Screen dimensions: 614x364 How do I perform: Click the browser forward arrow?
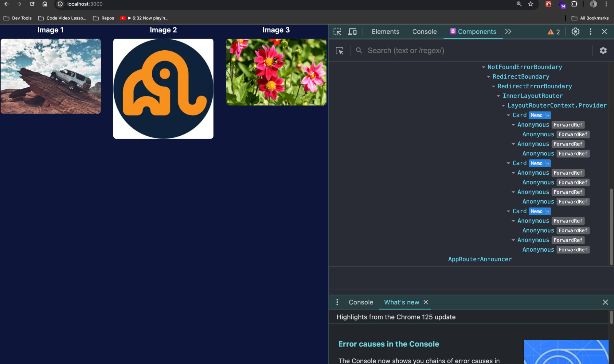(19, 4)
